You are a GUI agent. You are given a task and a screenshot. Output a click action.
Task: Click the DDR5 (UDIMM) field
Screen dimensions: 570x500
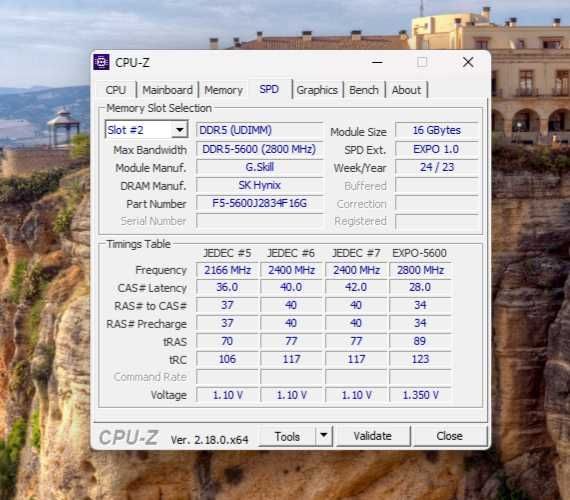(259, 130)
